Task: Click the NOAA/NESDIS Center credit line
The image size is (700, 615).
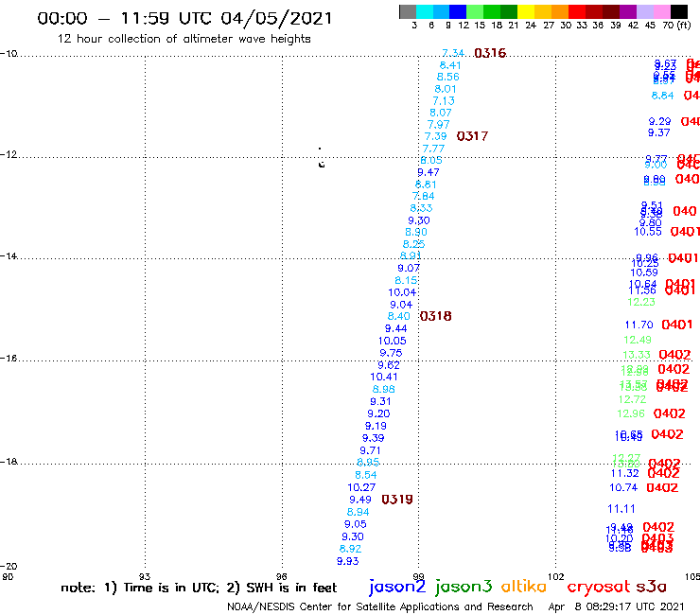Action: pos(380,607)
